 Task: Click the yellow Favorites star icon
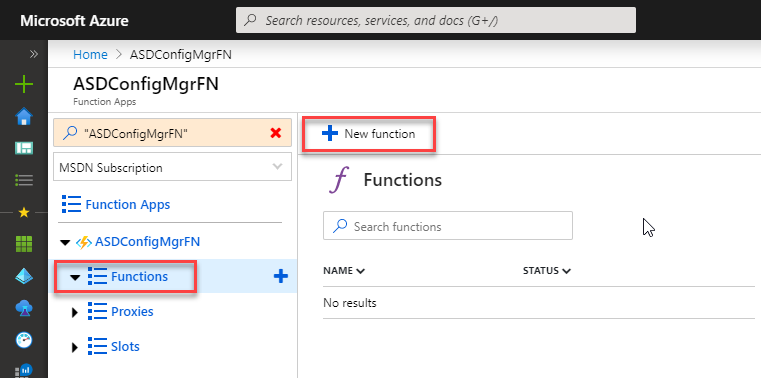point(24,213)
